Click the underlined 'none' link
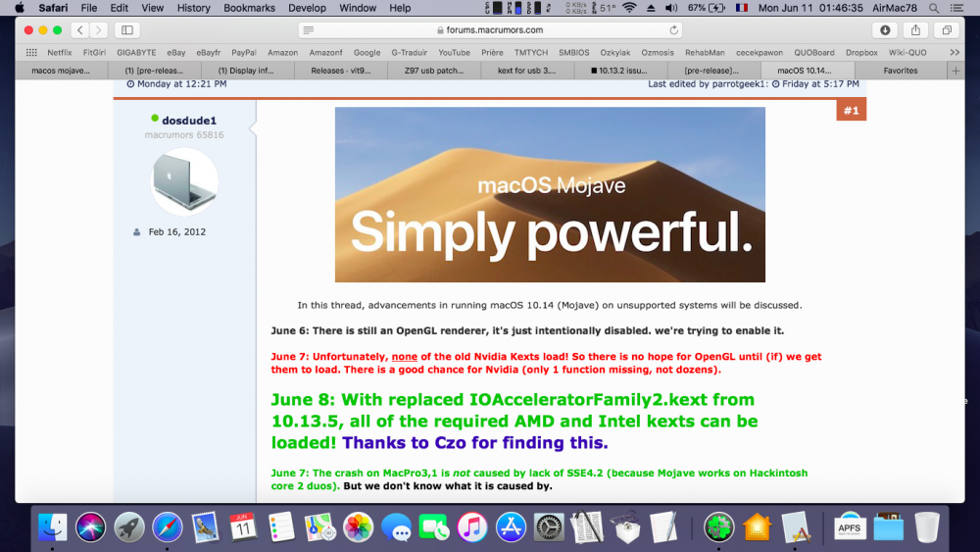 (405, 356)
